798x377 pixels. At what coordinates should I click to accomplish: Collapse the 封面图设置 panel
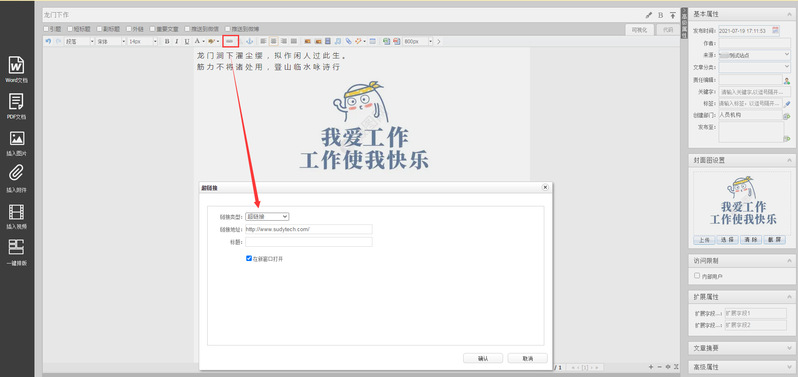[788, 160]
